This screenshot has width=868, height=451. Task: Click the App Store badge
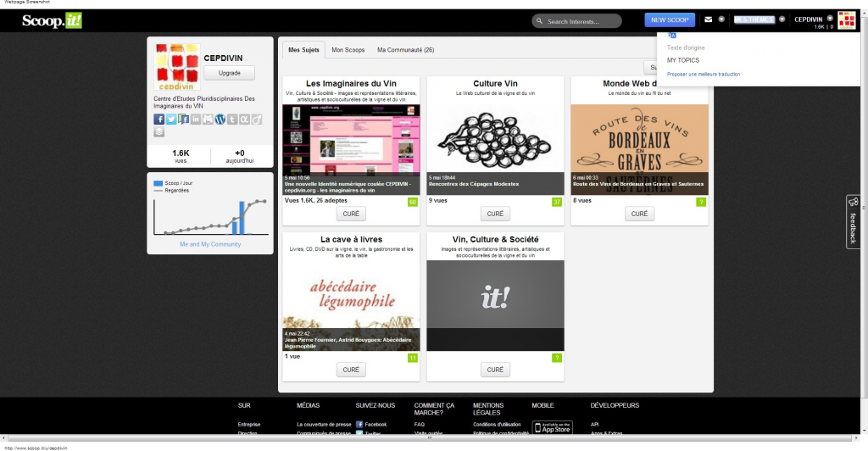[553, 428]
